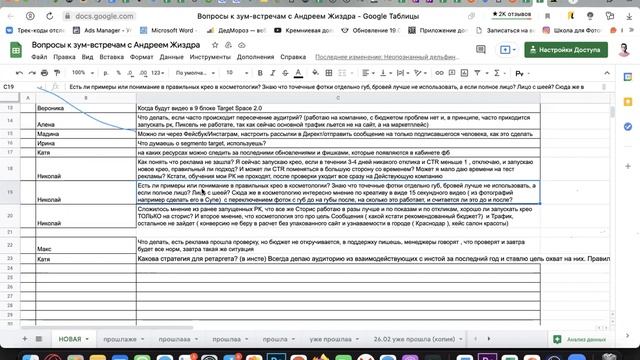Click the document title field
The height and width of the screenshot is (360, 640).
pyautogui.click(x=116, y=45)
